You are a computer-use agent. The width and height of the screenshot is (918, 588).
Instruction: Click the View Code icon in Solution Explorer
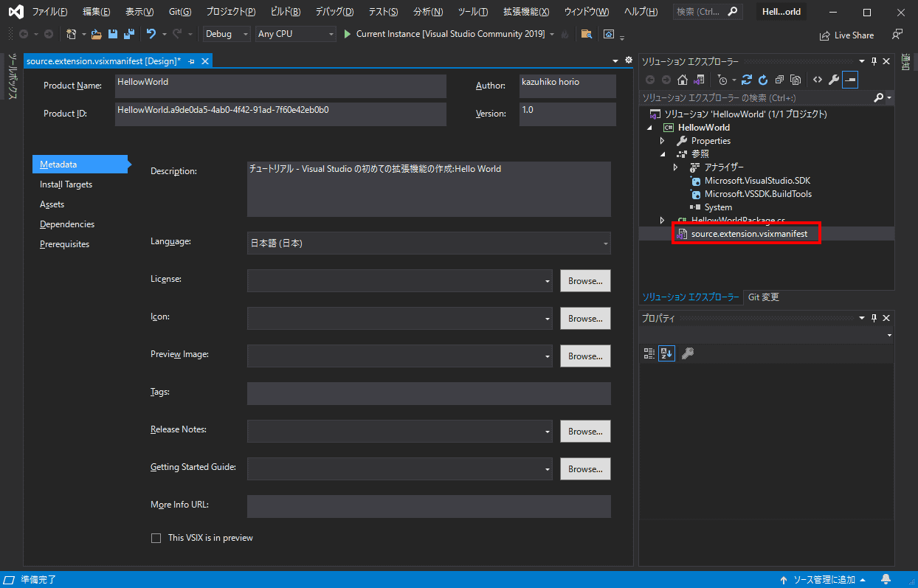pos(818,80)
